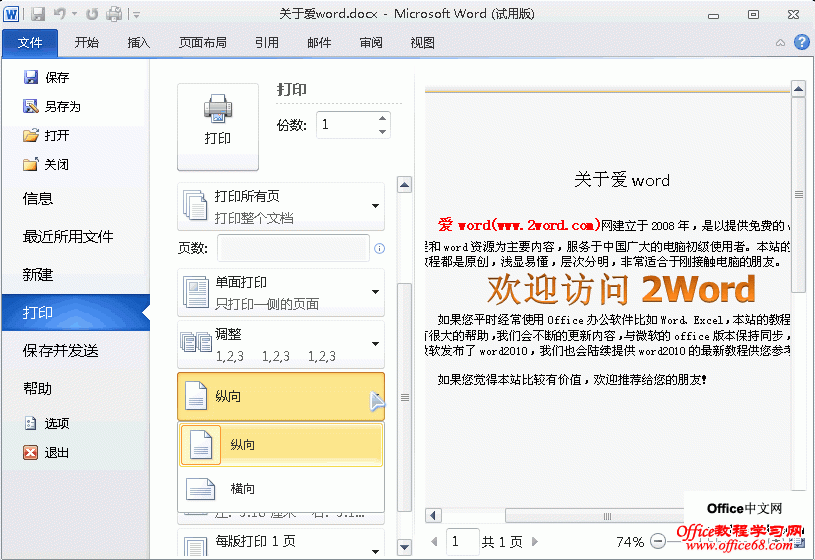Click preview horizontal scroll left arrow

pos(433,516)
